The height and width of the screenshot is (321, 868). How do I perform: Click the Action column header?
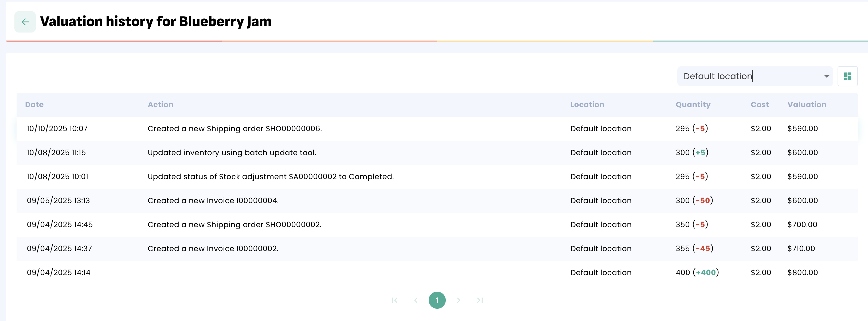pyautogui.click(x=161, y=105)
